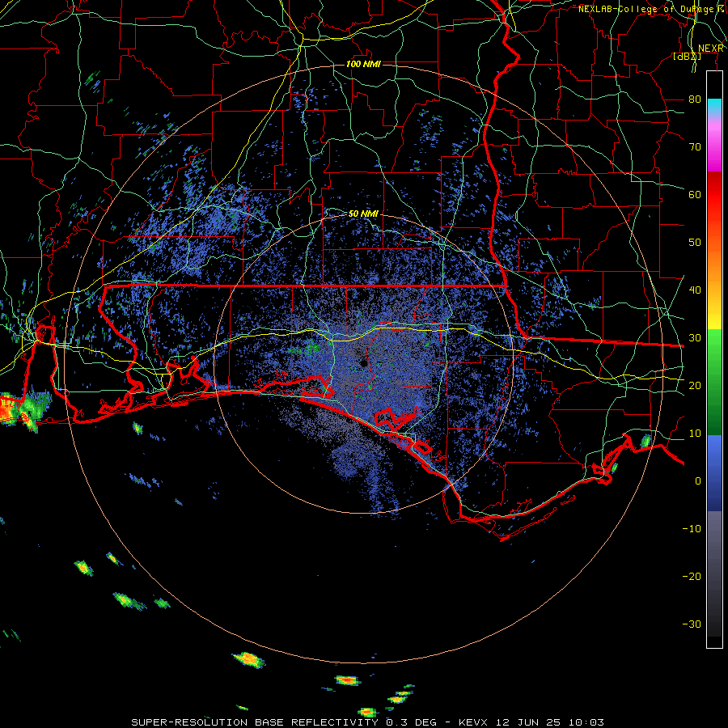The width and height of the screenshot is (728, 728).
Task: Click the 80 value on the dBZ scale
Action: [x=695, y=99]
